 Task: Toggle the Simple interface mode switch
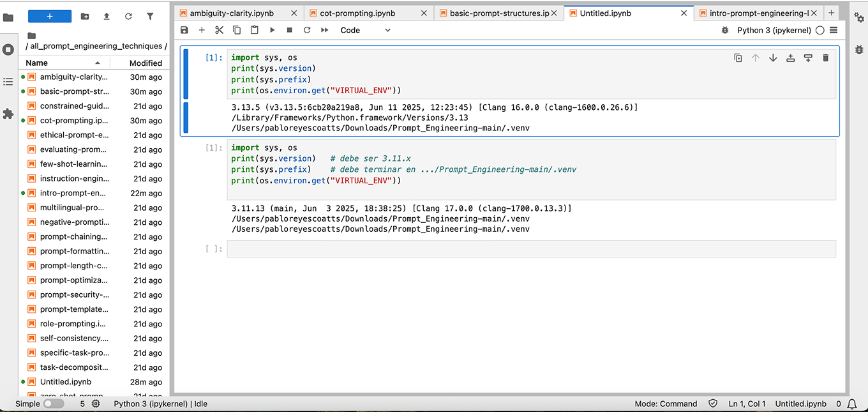[x=54, y=404]
